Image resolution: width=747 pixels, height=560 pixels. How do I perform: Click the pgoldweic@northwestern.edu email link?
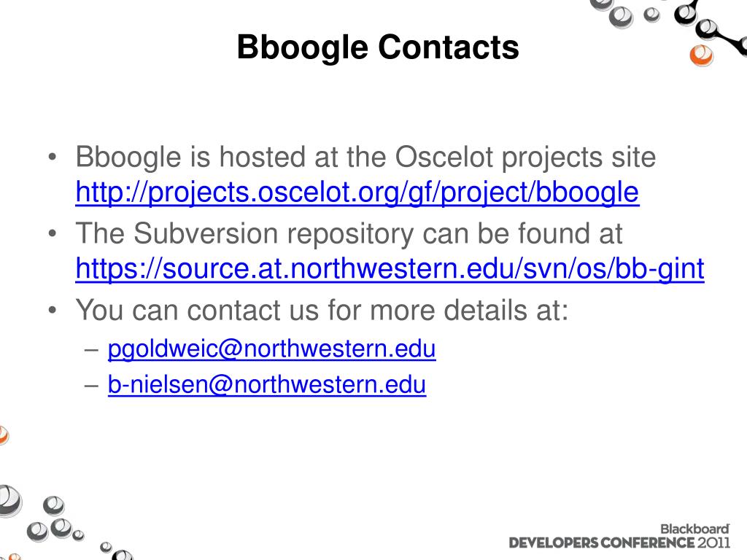[x=271, y=349]
